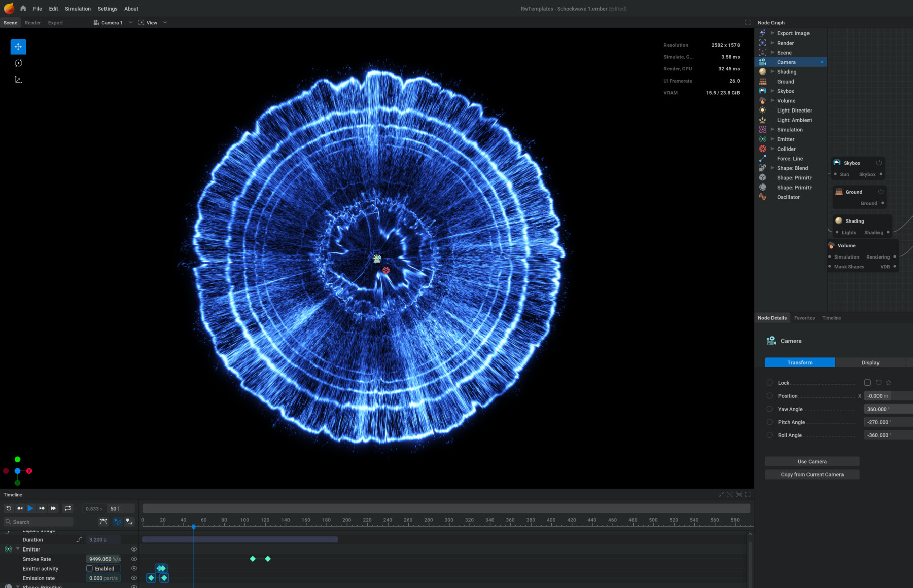Image resolution: width=913 pixels, height=588 pixels.
Task: Hide the Smoke Rate track using its eye icon
Action: click(134, 559)
